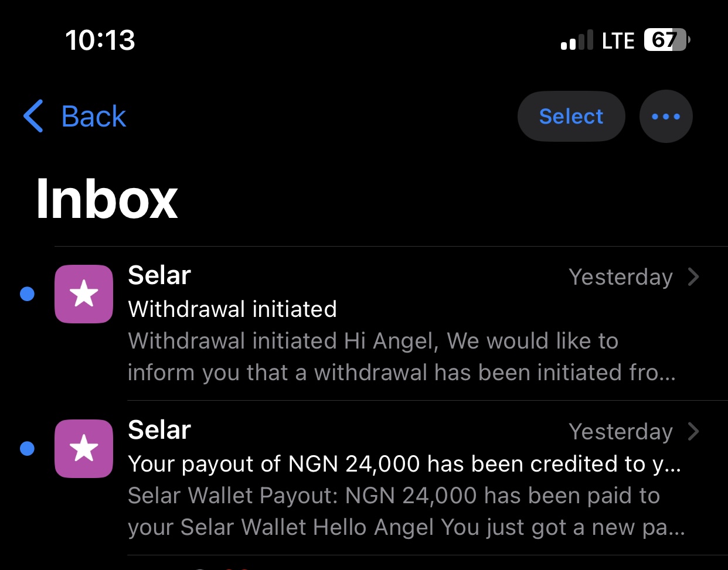Tap the LTE network indicator

pos(618,40)
